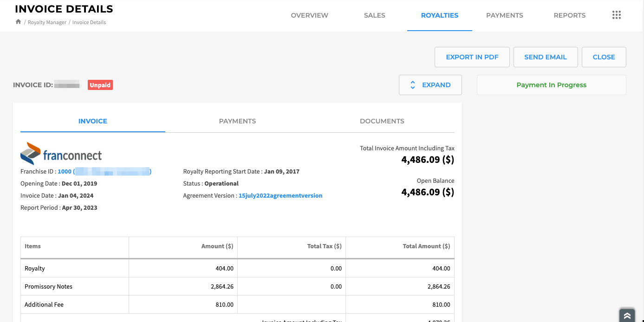Image resolution: width=644 pixels, height=322 pixels.
Task: Click the Invoice Details breadcrumb
Action: [89, 22]
